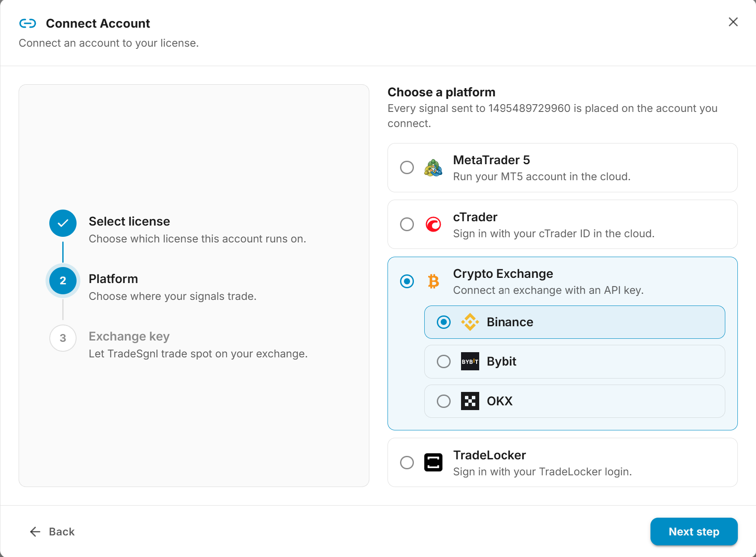
Task: Select the TradeLocker radio button
Action: [x=407, y=462]
